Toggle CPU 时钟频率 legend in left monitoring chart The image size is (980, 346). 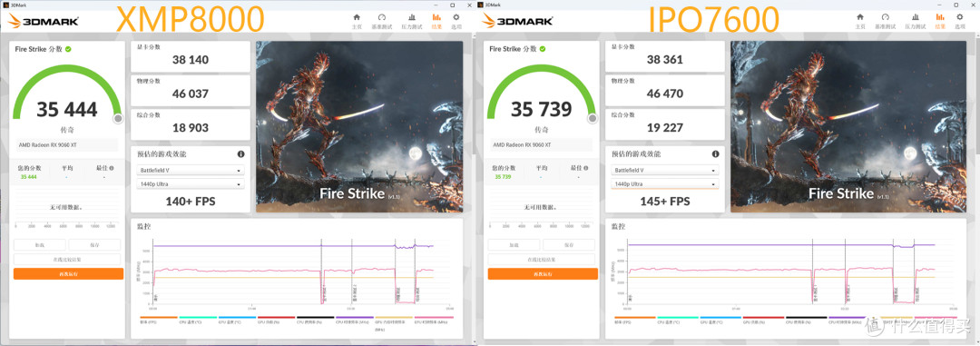[355, 320]
